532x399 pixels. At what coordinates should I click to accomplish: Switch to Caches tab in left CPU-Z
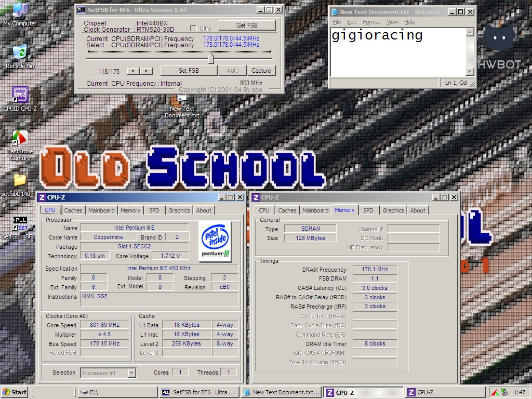[73, 210]
